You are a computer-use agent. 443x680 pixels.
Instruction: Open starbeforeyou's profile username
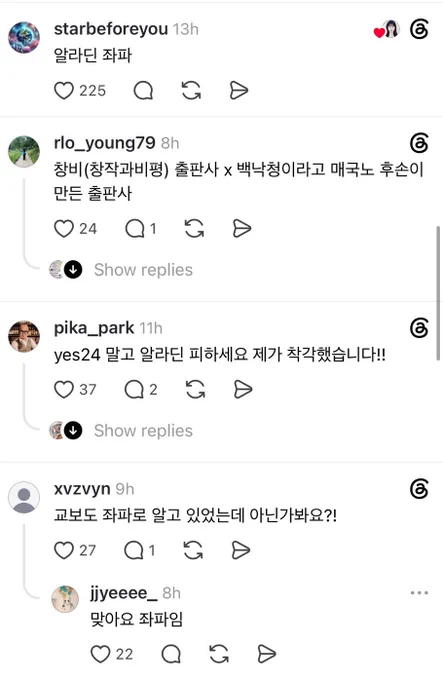(x=111, y=29)
